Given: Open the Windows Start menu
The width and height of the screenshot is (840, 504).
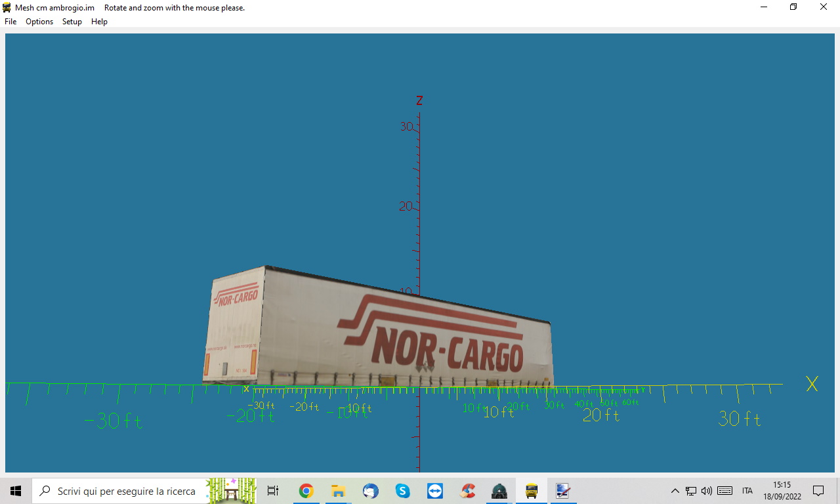Looking at the screenshot, I should [16, 491].
